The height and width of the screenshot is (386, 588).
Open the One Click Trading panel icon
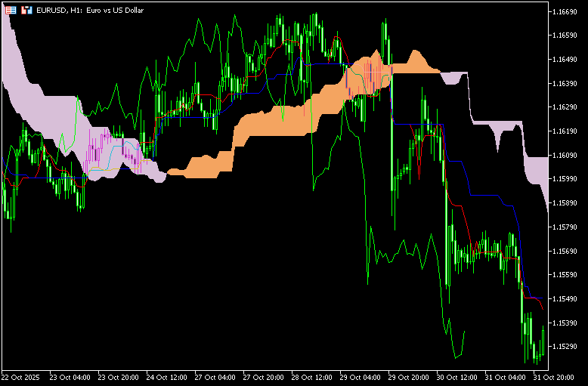point(11,11)
